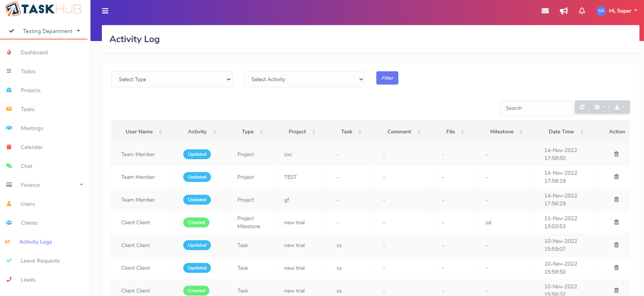Open the table columns visibility dropdown
This screenshot has width=644, height=296.
599,107
